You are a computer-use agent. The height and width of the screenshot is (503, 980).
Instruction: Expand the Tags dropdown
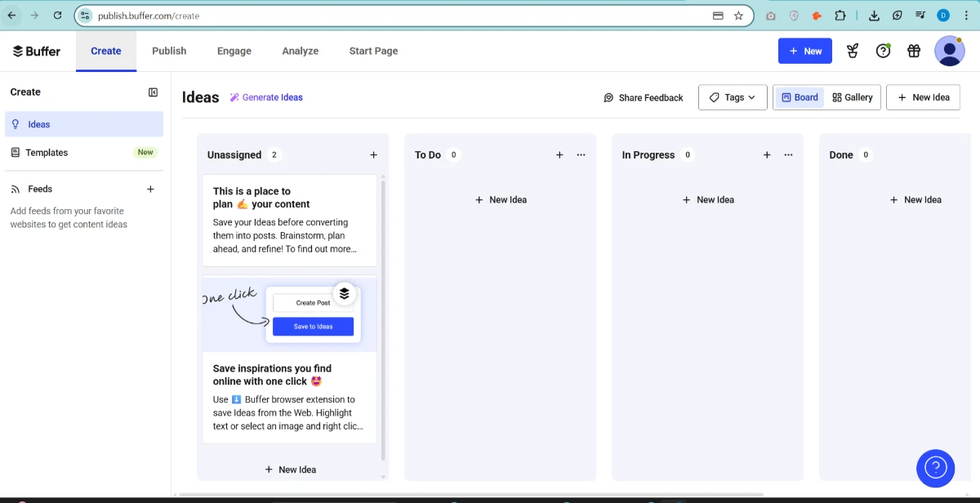(x=733, y=97)
